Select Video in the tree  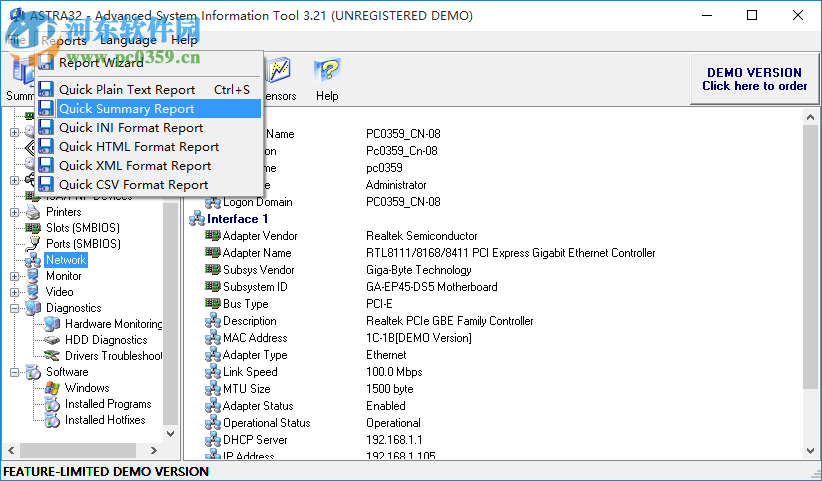(59, 292)
